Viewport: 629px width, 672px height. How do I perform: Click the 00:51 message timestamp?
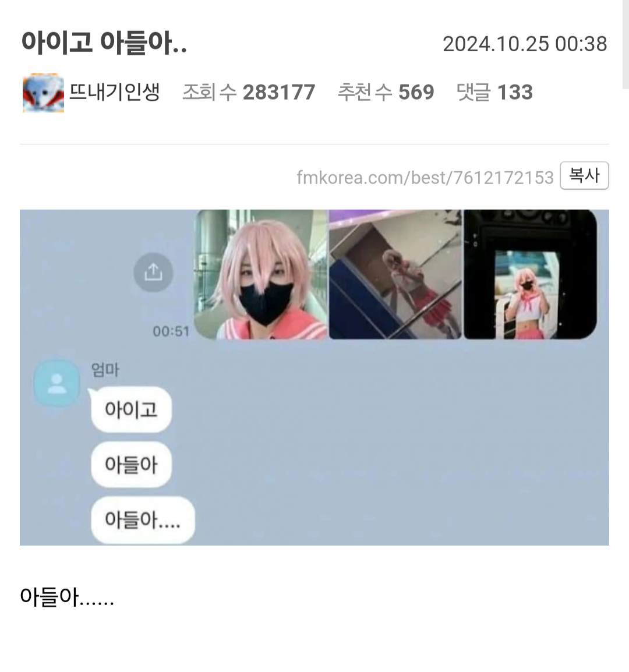pyautogui.click(x=171, y=331)
